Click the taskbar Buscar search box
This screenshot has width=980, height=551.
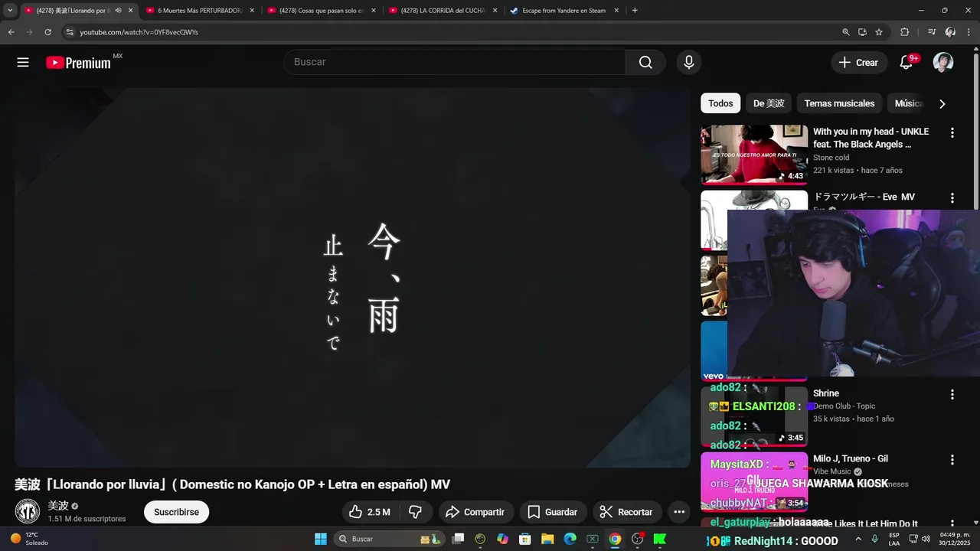tap(388, 539)
